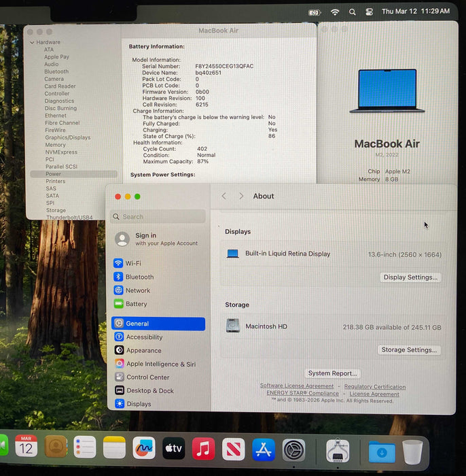Launch Music app from the Dock
The width and height of the screenshot is (466, 476).
coord(203,449)
